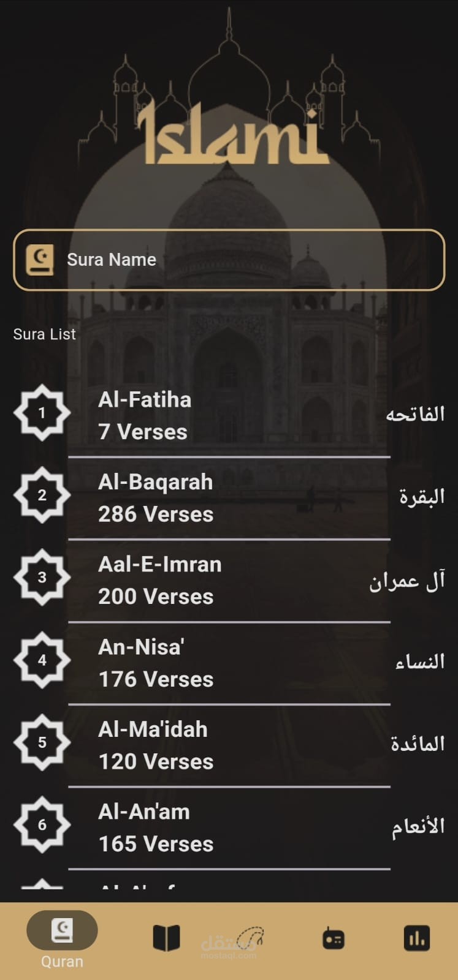Tap the Arabic name البقرة

[422, 496]
